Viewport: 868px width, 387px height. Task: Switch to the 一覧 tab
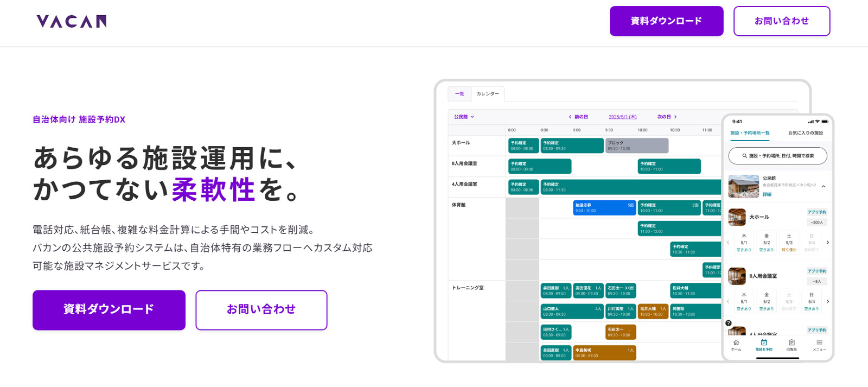[x=459, y=94]
